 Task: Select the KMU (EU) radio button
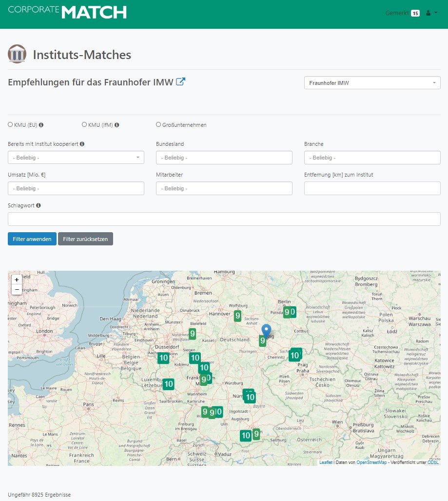click(10, 124)
